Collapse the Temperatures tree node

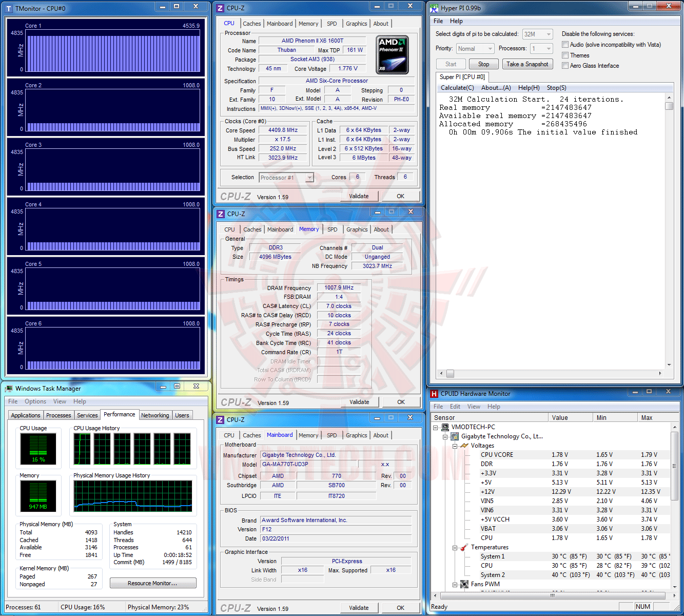coord(455,547)
